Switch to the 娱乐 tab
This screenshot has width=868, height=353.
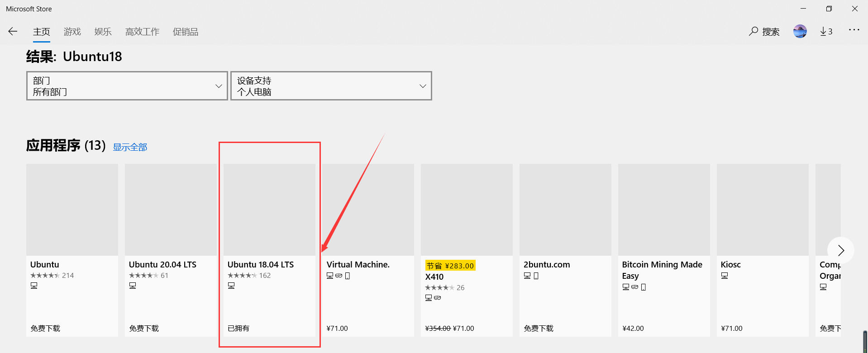103,32
